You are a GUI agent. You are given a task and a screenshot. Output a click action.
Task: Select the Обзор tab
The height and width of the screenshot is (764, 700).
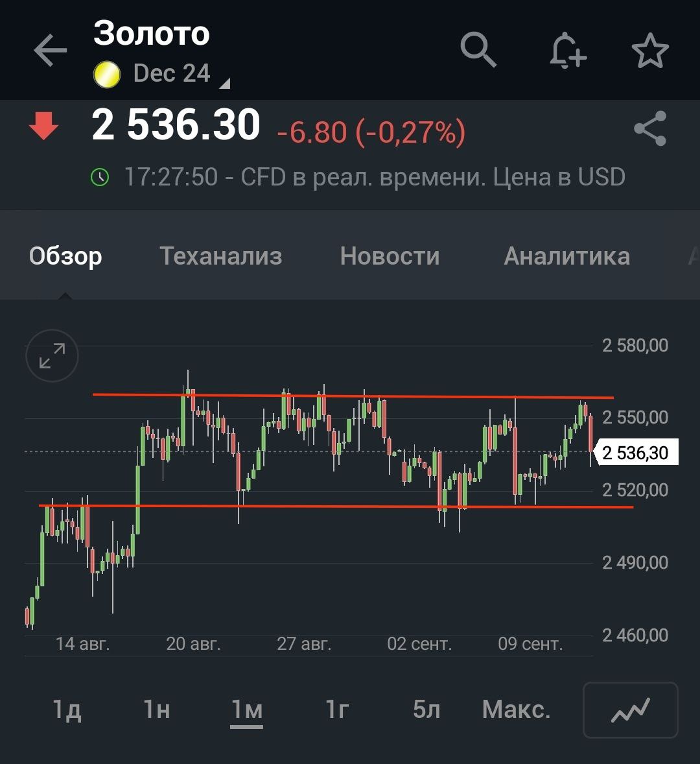coord(65,256)
